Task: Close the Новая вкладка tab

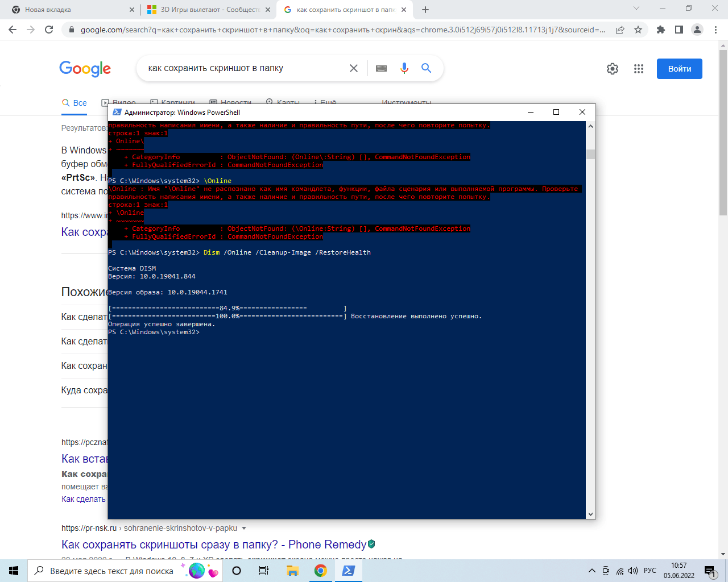Action: click(x=132, y=10)
